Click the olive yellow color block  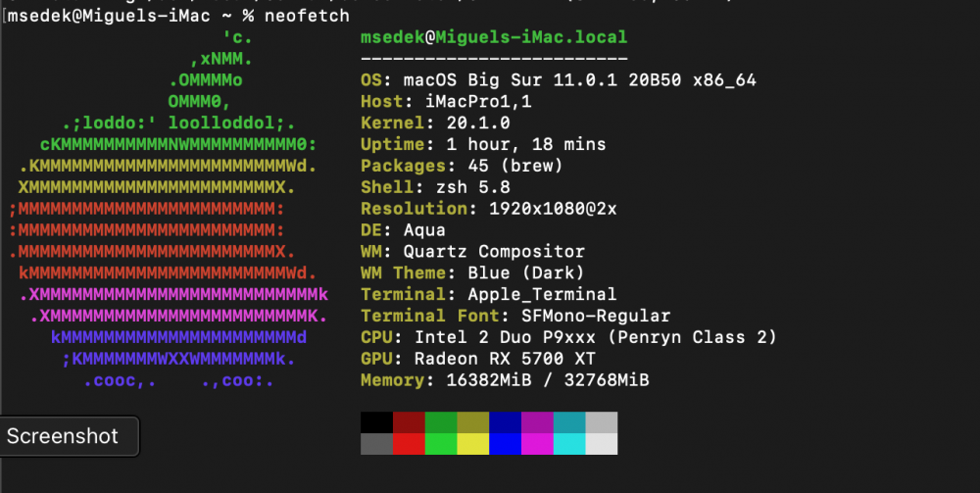click(473, 422)
